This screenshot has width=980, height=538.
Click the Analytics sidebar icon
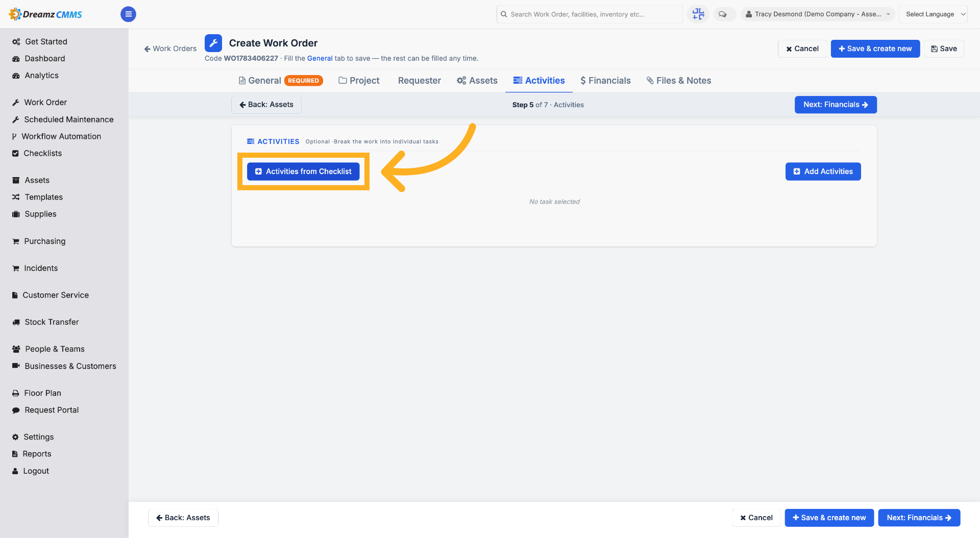(16, 76)
